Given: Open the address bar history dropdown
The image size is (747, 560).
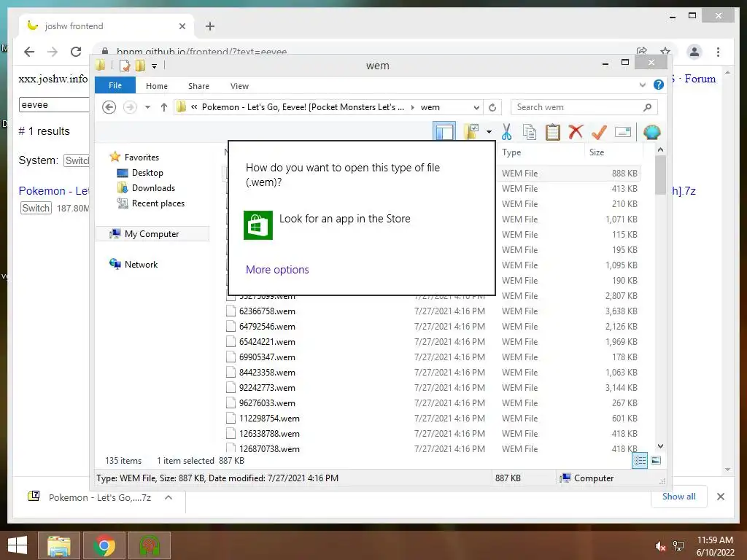Looking at the screenshot, I should point(476,108).
